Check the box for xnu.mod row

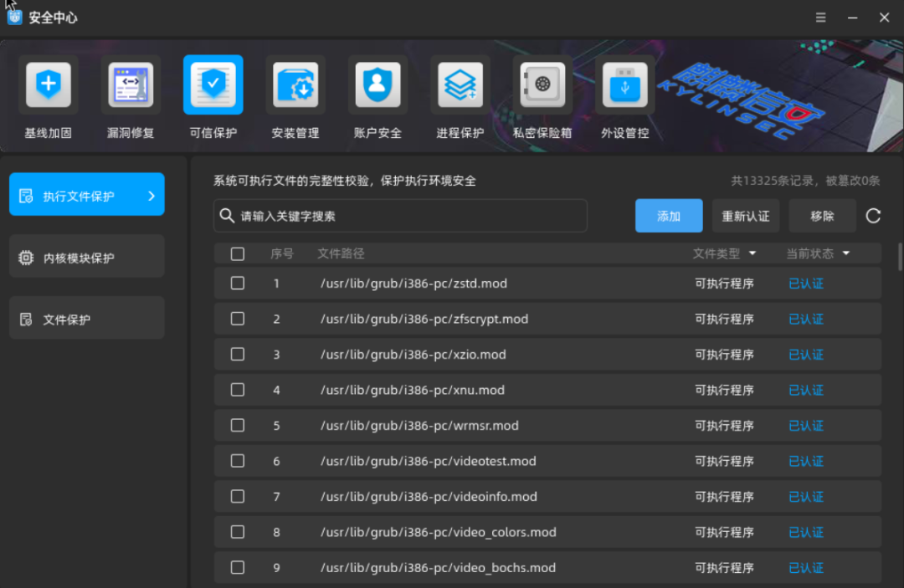[x=238, y=390]
